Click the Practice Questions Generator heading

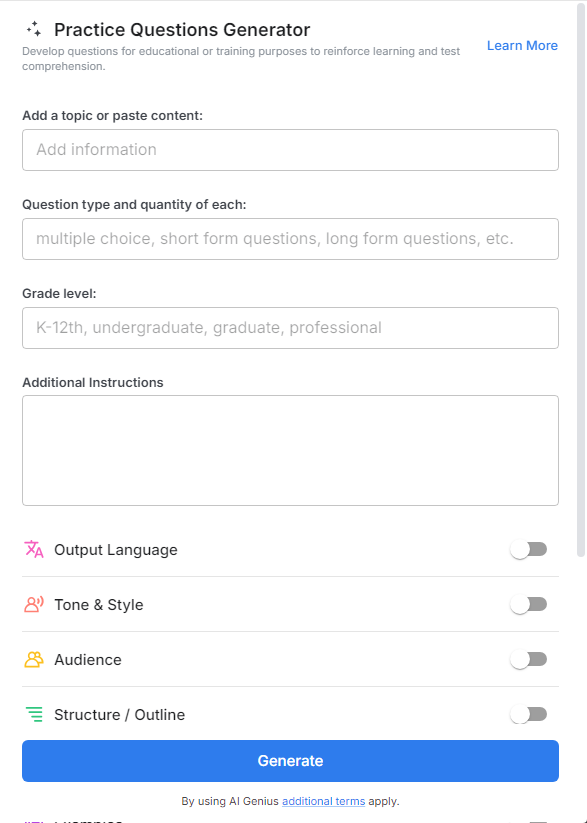point(182,29)
